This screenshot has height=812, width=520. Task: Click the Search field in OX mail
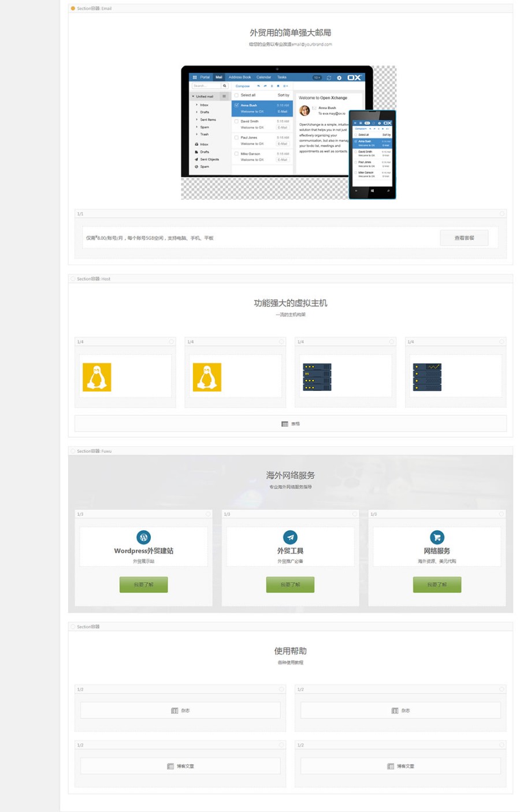click(x=206, y=85)
